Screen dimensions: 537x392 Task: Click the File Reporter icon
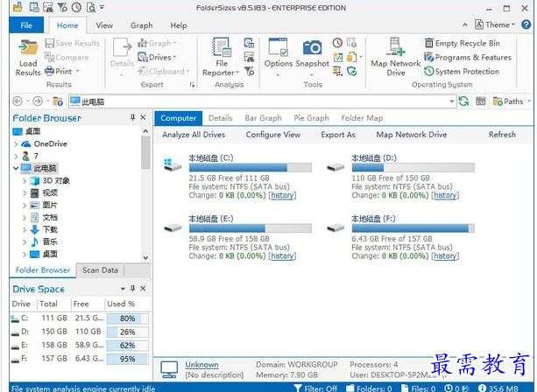click(x=222, y=47)
